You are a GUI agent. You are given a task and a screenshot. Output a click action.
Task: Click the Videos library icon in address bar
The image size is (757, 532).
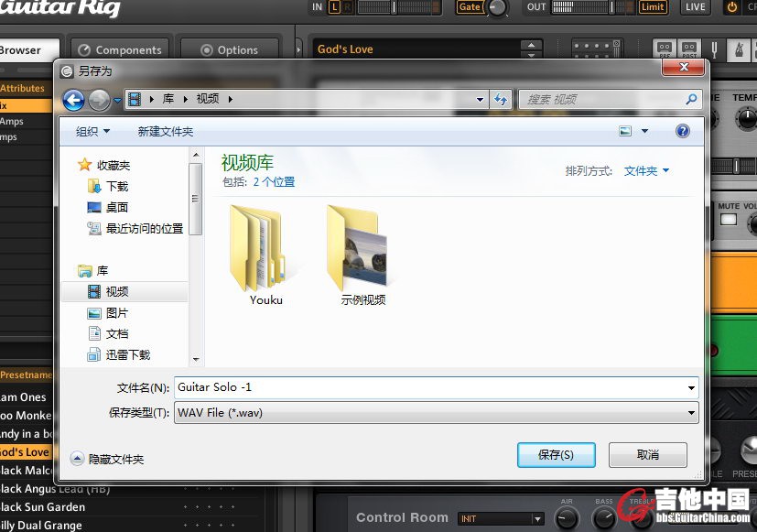pos(135,100)
